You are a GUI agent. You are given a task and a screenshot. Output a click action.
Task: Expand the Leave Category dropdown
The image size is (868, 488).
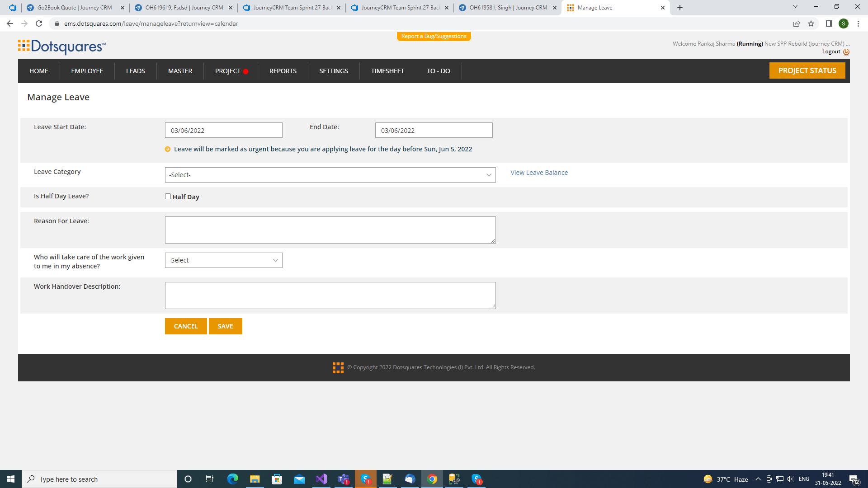pyautogui.click(x=330, y=175)
